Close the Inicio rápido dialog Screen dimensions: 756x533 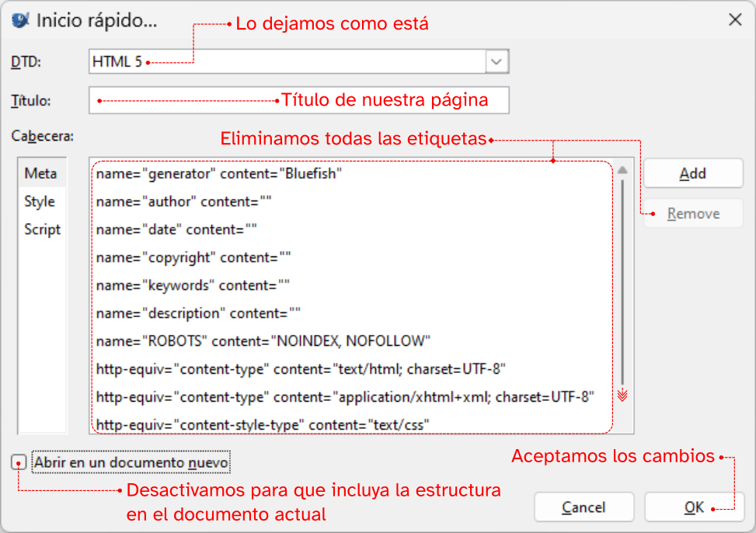pyautogui.click(x=734, y=21)
